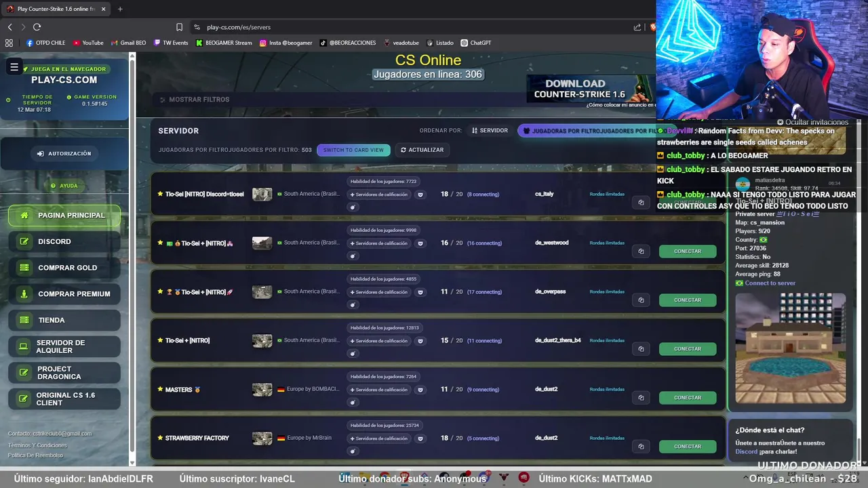Open the Gmail BEO bookmark
This screenshot has width=868, height=488.
click(x=128, y=43)
